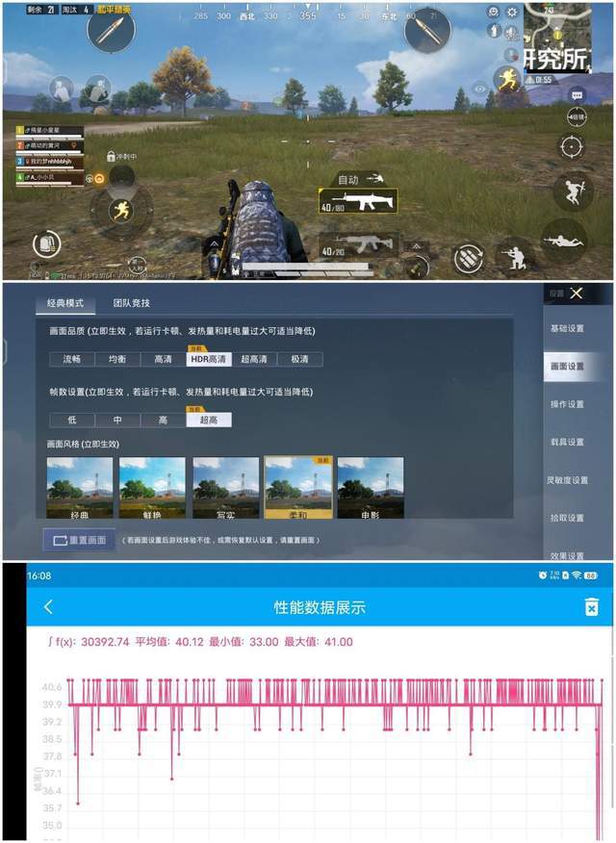
Task: Toggle the eye free-look icon
Action: tap(480, 89)
